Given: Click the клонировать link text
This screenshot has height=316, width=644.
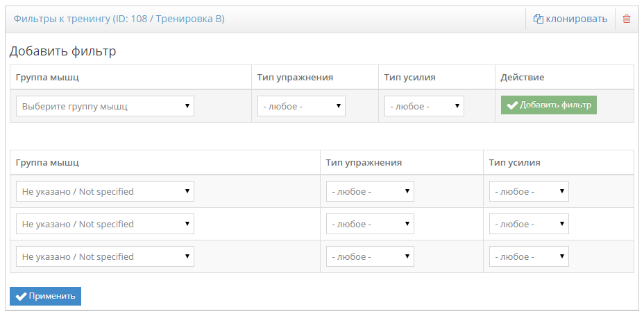Looking at the screenshot, I should (576, 19).
